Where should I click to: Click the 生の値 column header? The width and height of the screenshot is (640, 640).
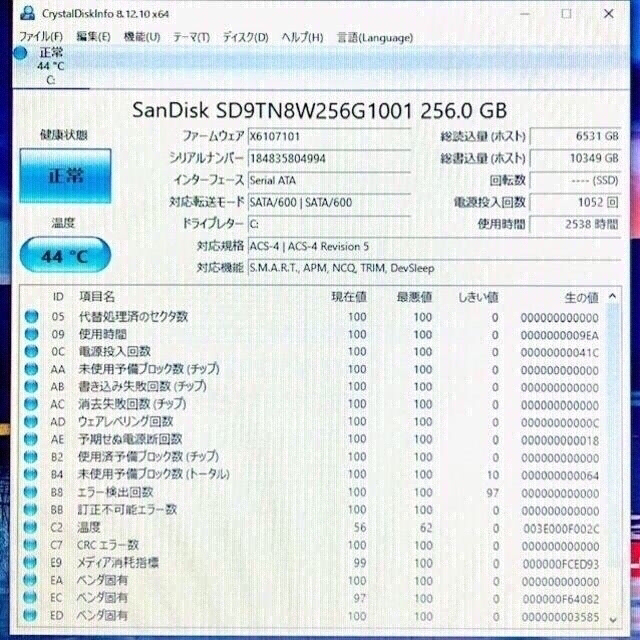tap(582, 298)
